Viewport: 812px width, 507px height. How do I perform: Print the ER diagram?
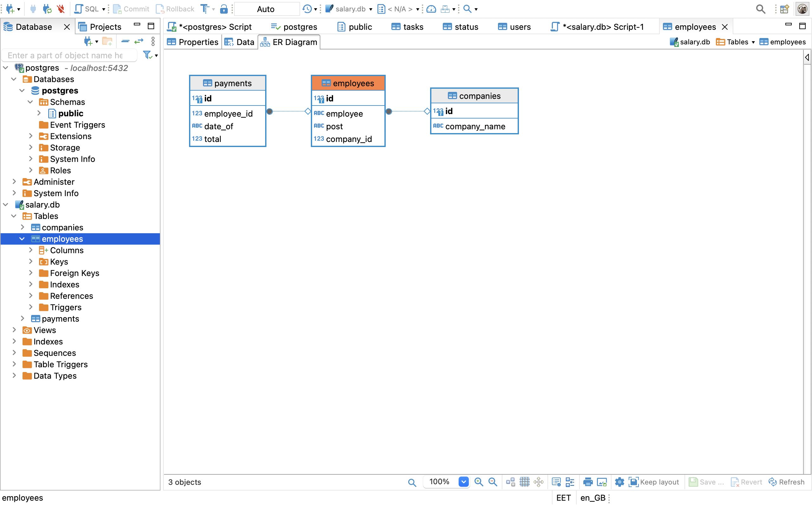588,482
